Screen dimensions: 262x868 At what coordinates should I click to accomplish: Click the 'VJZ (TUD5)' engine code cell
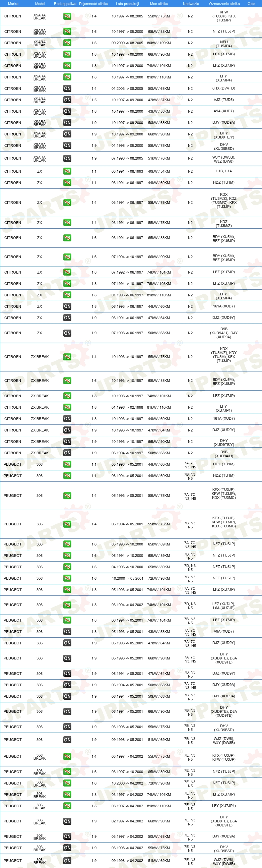[x=224, y=100]
